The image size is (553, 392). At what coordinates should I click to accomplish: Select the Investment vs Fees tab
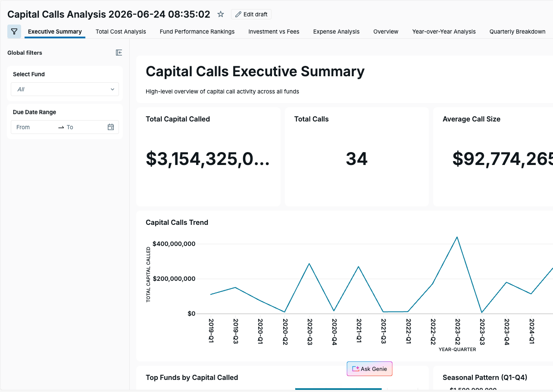coord(274,31)
